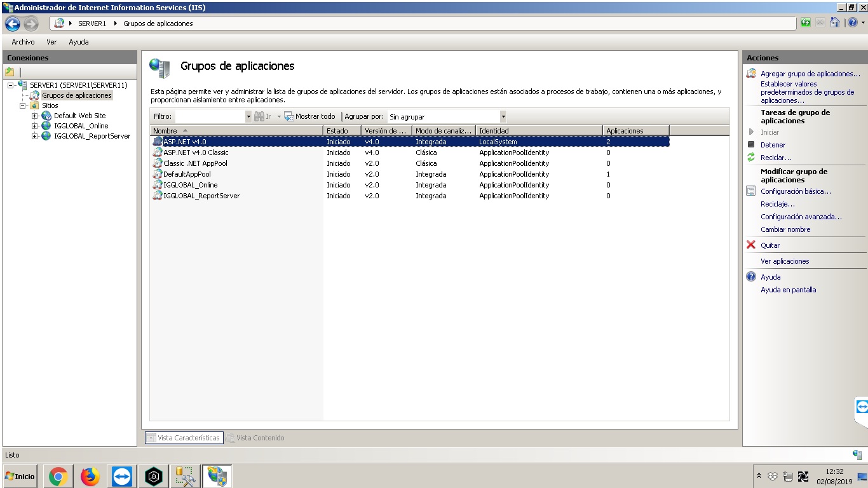Screen dimensions: 868x488
Task: Click SERVER1 in the address breadcrumb
Action: (x=92, y=24)
